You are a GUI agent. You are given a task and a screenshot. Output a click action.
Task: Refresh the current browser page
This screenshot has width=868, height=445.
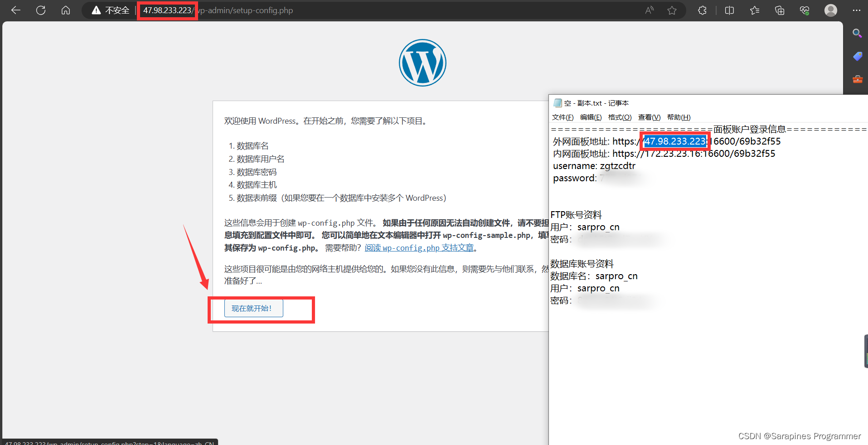click(x=41, y=10)
